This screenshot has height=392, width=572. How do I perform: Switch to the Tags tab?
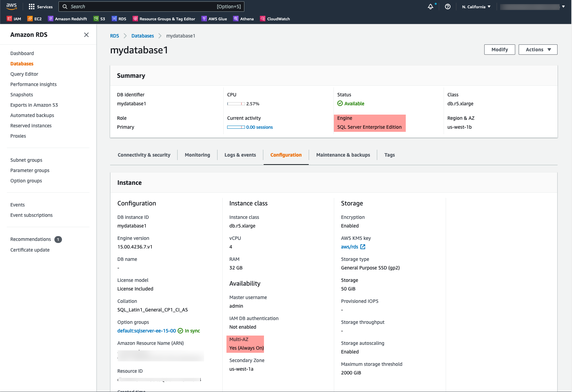[x=390, y=155]
